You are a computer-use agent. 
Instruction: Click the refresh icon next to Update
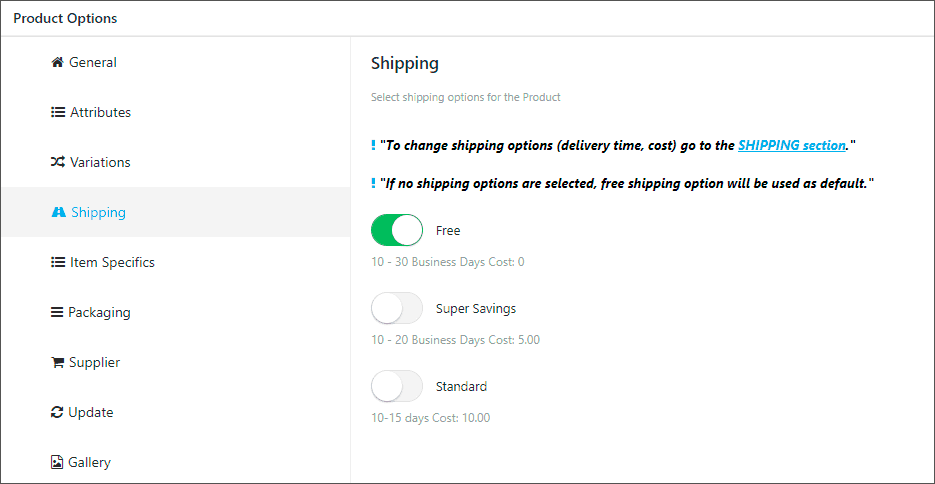click(x=57, y=412)
